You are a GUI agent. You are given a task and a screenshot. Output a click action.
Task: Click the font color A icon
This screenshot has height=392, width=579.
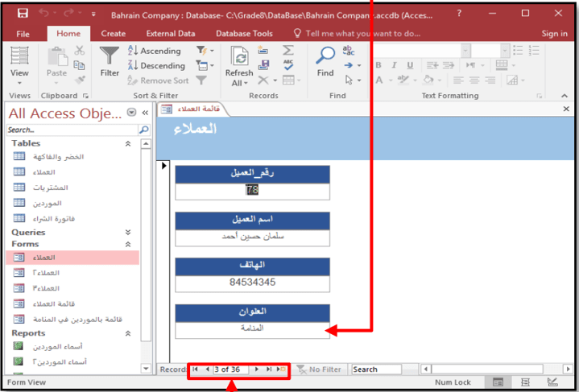[x=379, y=80]
